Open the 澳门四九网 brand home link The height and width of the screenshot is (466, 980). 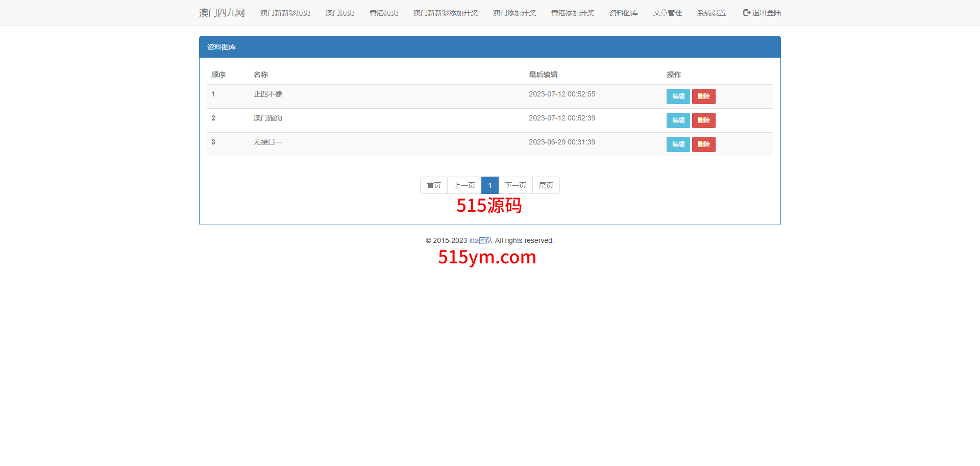click(222, 13)
